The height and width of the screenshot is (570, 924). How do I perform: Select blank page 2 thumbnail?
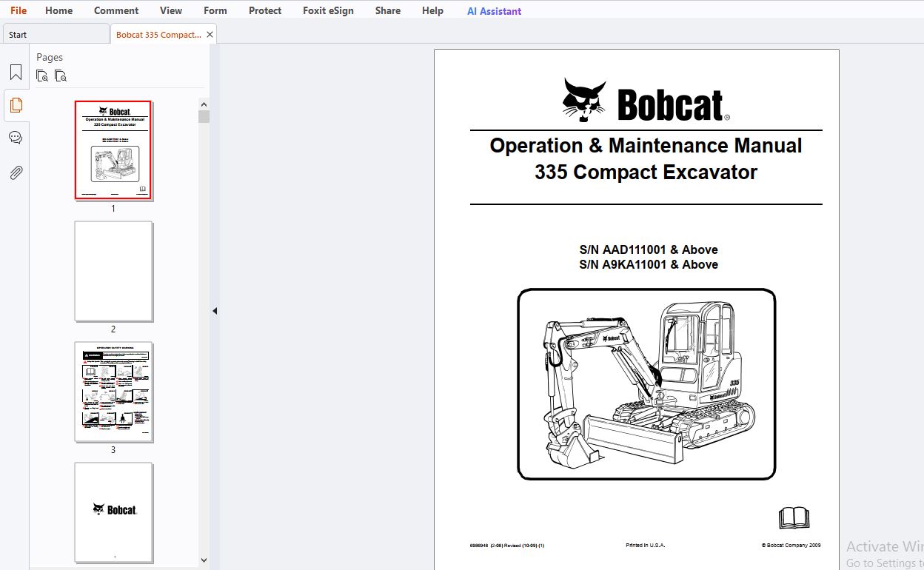(x=113, y=271)
